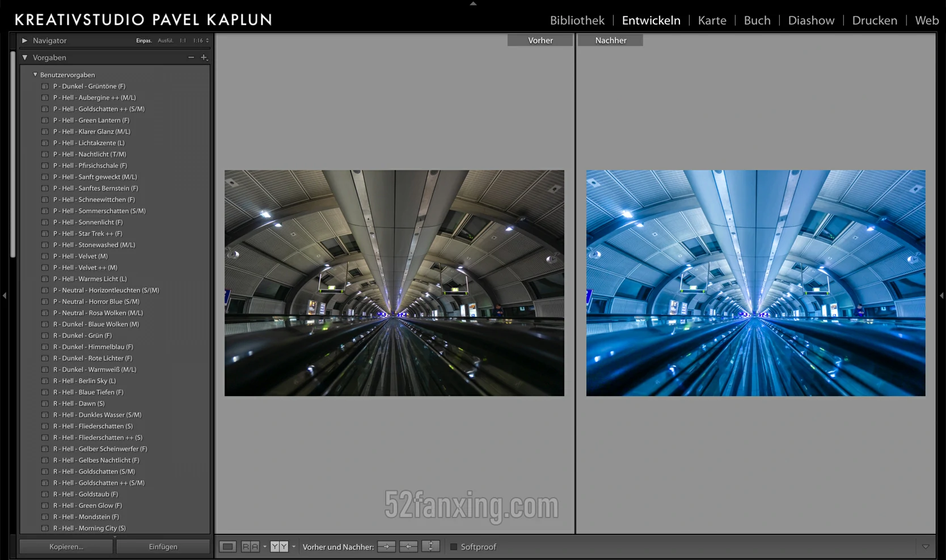This screenshot has height=560, width=946.
Task: Set Navigator zoom to 1:1
Action: [183, 41]
